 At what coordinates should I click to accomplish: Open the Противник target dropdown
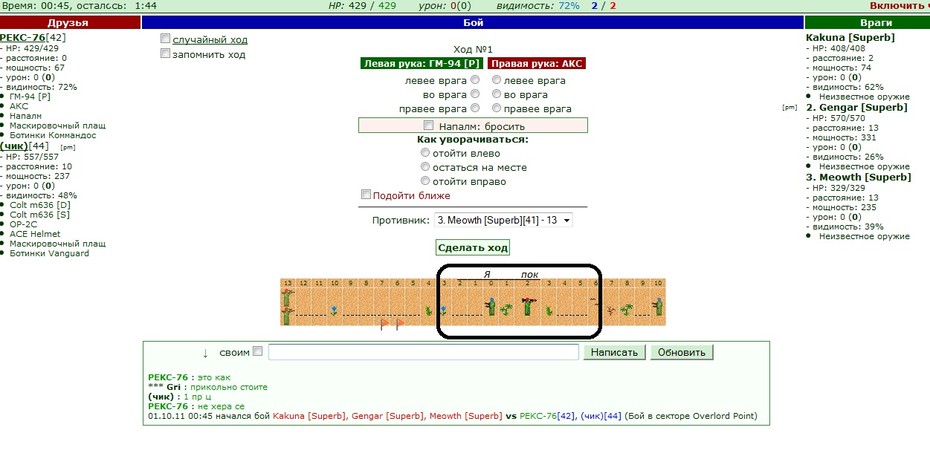(504, 220)
